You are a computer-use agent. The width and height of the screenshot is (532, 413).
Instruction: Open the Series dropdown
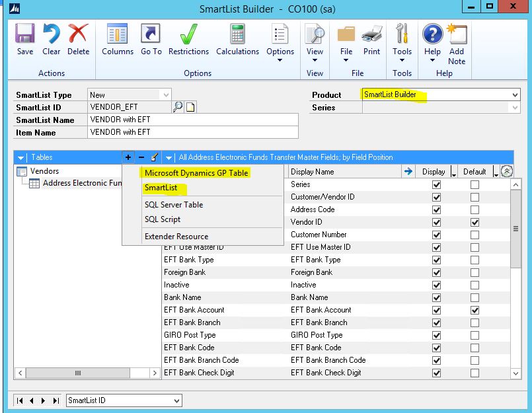click(x=515, y=108)
